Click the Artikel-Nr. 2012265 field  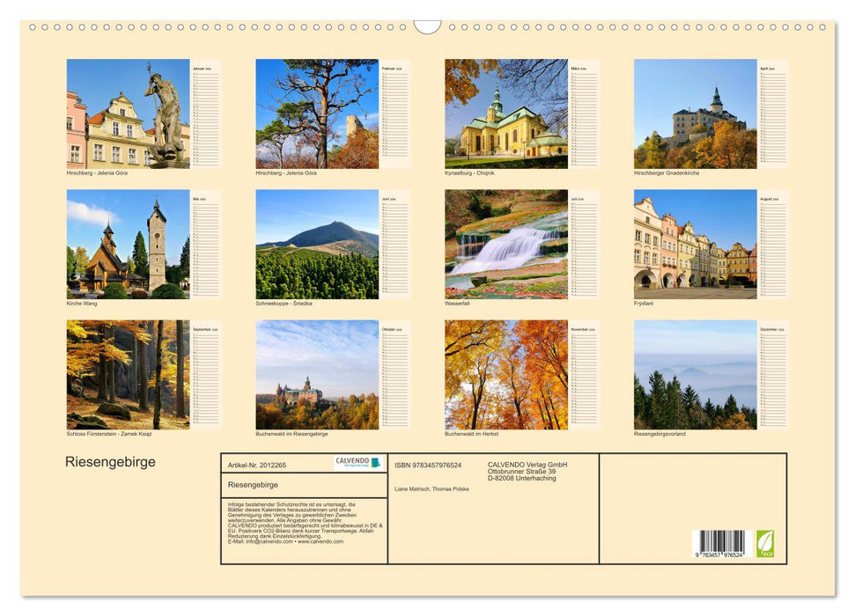[x=255, y=465]
